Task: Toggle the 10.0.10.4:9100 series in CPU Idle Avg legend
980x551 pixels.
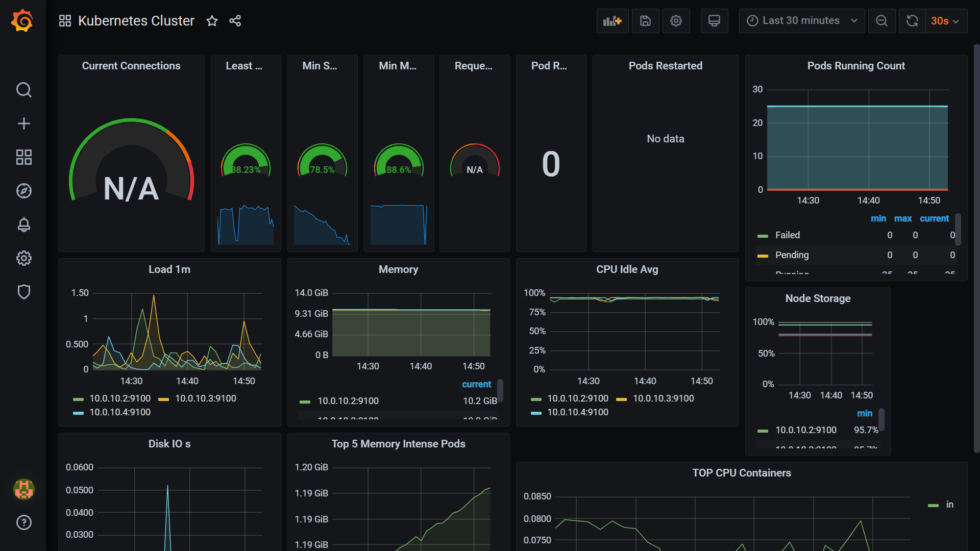Action: 577,412
